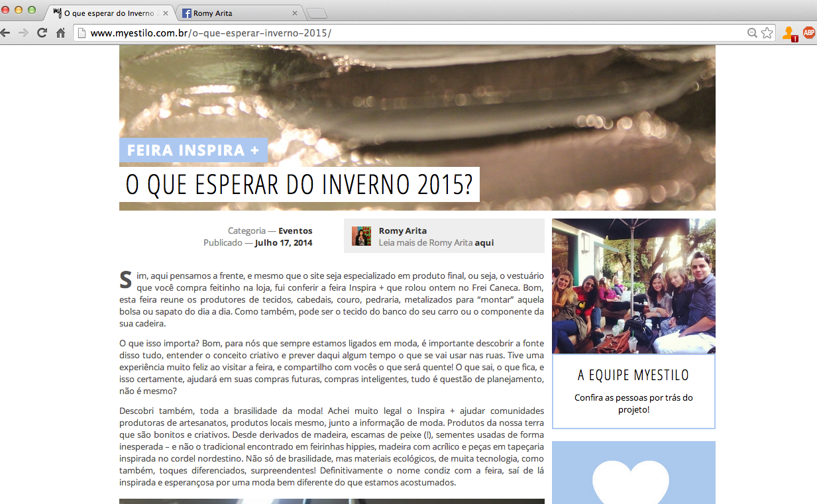
Task: Open a new browser tab
Action: 317,13
